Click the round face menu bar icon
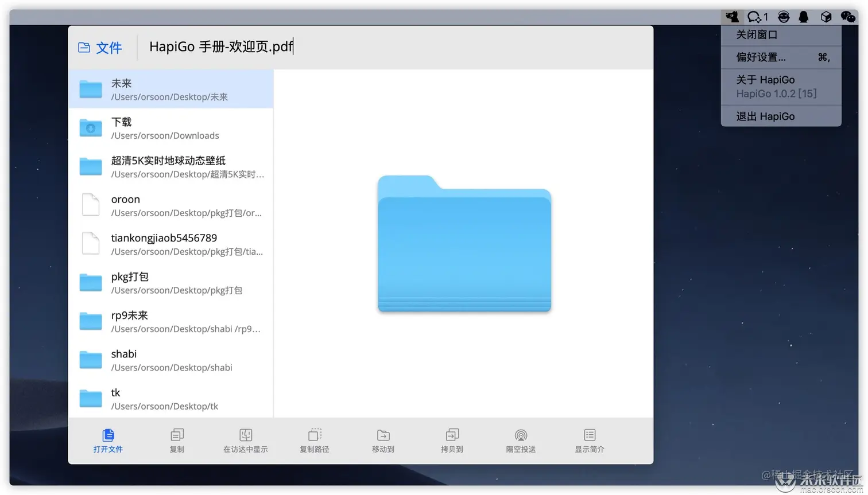Image resolution: width=868 pixels, height=495 pixels. pyautogui.click(x=784, y=17)
